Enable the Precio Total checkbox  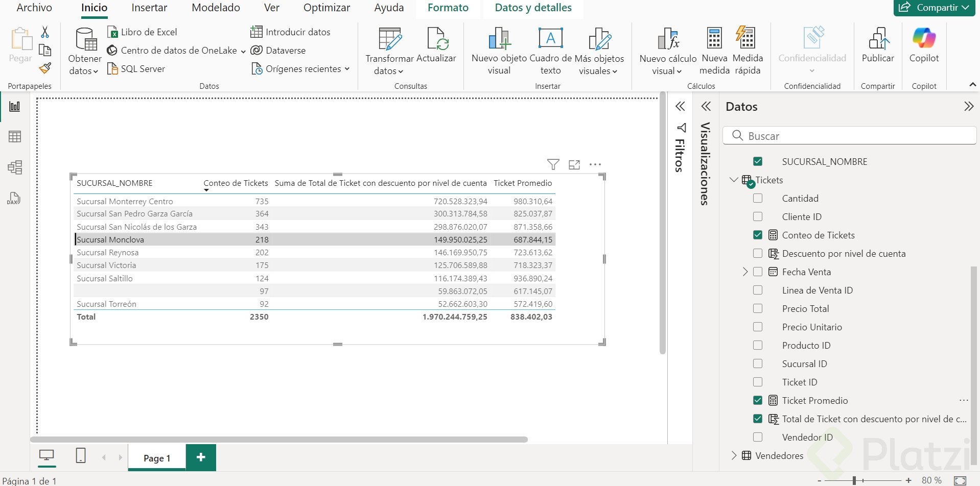(x=758, y=309)
